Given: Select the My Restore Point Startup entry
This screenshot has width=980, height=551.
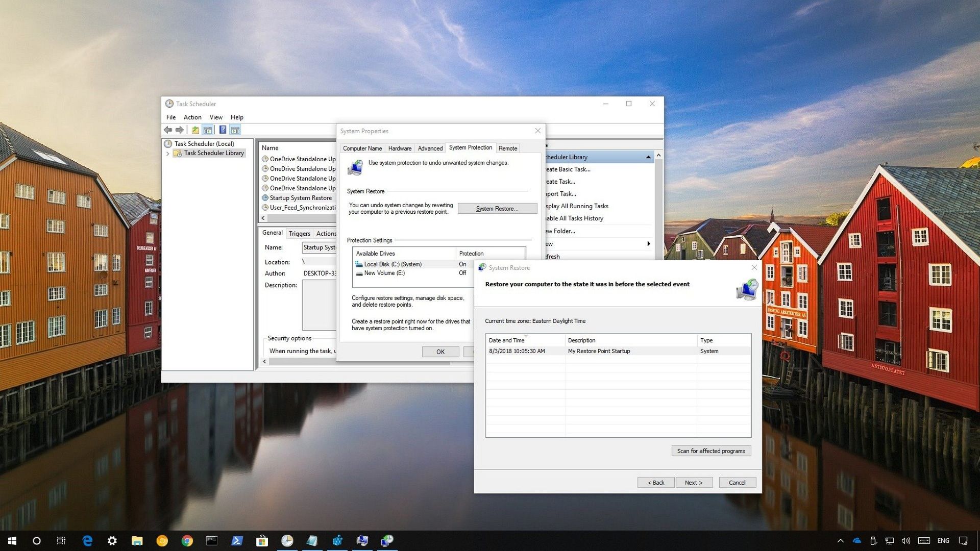Looking at the screenshot, I should [x=599, y=351].
